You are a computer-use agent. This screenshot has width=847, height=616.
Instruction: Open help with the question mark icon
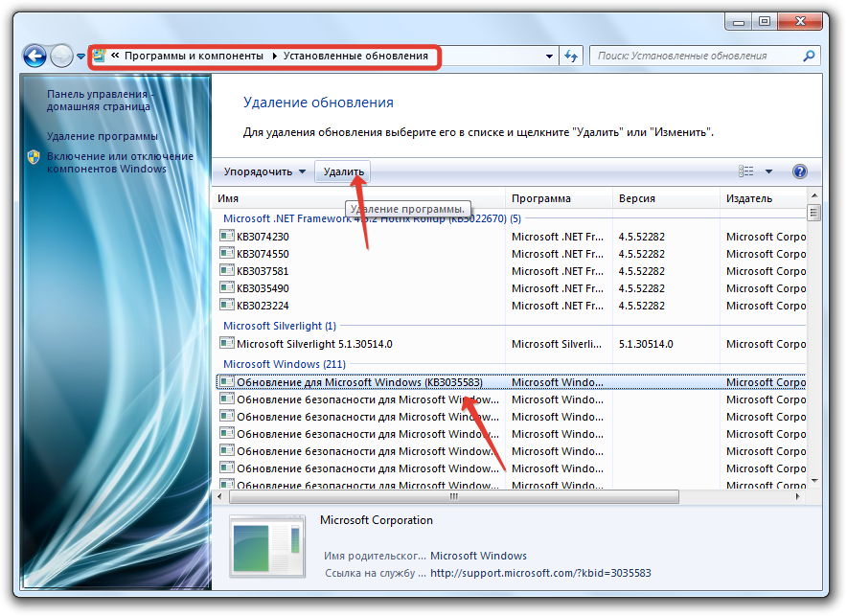(799, 171)
